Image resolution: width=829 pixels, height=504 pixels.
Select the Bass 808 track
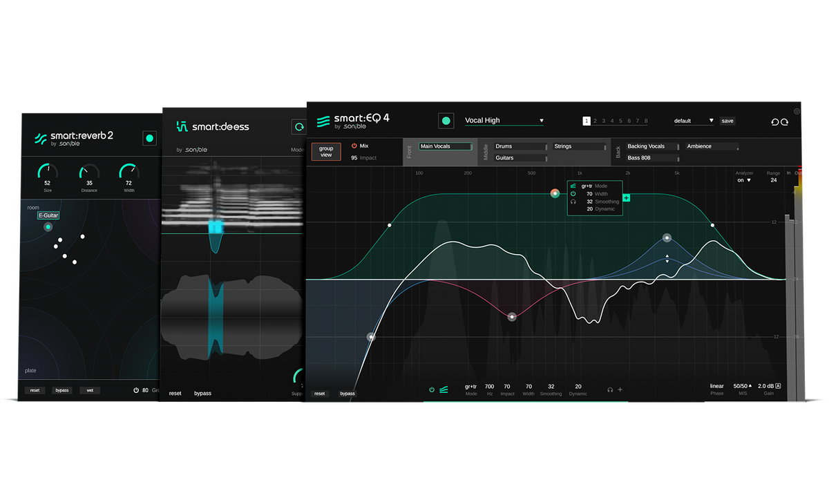pyautogui.click(x=653, y=158)
